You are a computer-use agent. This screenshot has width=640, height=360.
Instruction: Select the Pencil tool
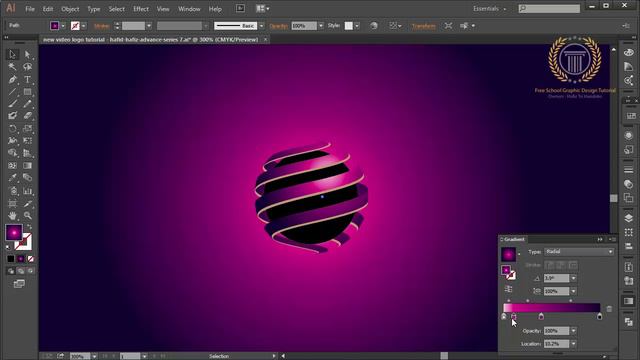[x=27, y=104]
